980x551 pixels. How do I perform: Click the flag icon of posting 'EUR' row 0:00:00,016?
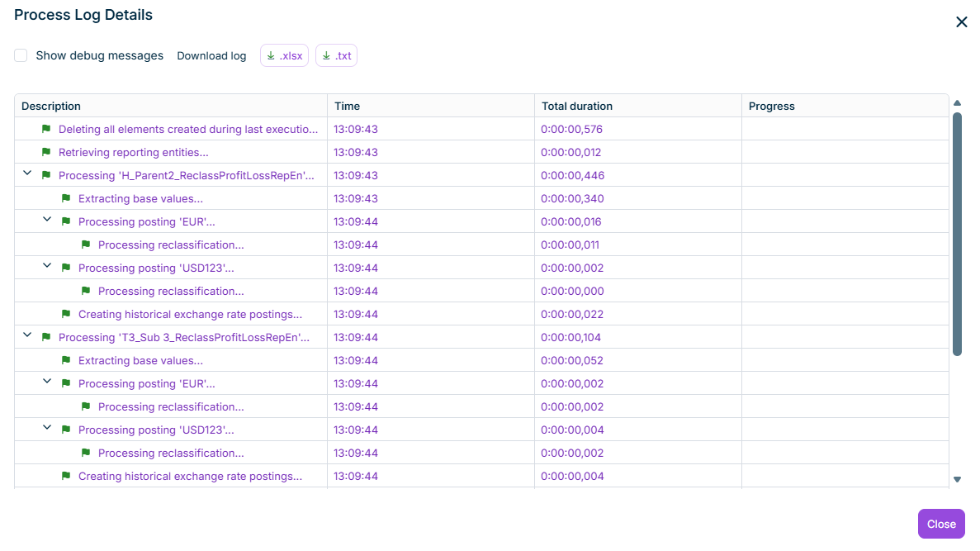tap(66, 221)
